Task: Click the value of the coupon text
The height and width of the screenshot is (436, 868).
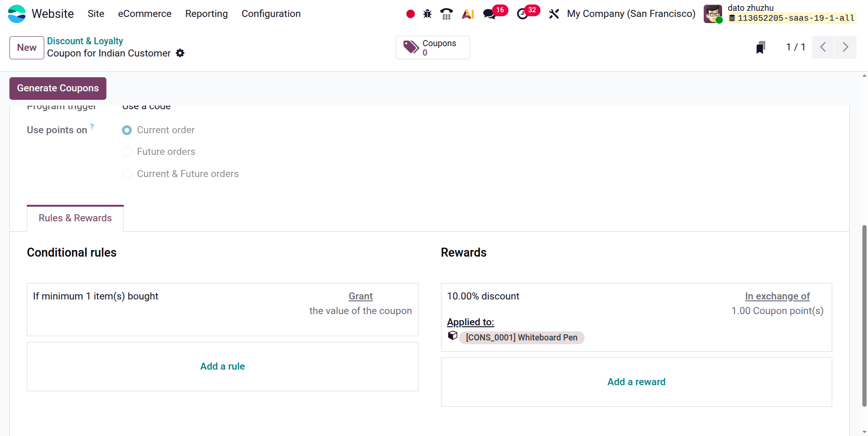Action: coord(361,311)
